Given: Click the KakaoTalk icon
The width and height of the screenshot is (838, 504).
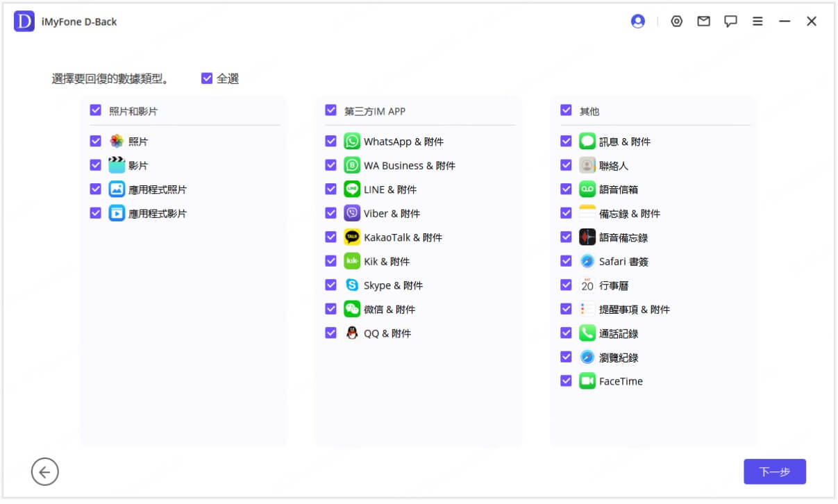Looking at the screenshot, I should point(351,237).
